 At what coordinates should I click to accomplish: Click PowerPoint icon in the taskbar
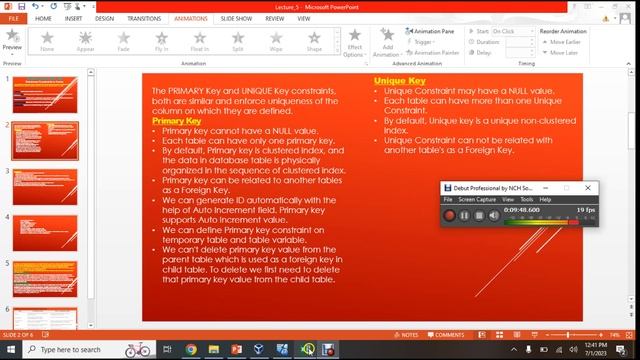(x=236, y=349)
